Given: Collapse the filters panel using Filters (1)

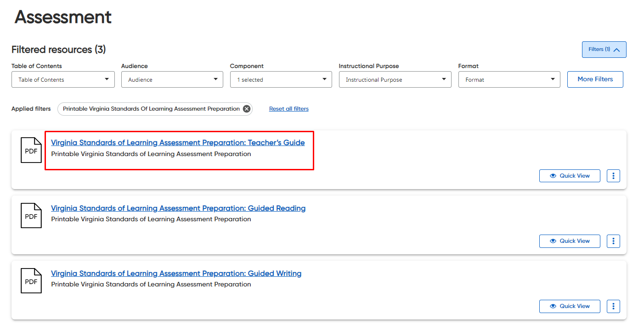Looking at the screenshot, I should (x=604, y=49).
